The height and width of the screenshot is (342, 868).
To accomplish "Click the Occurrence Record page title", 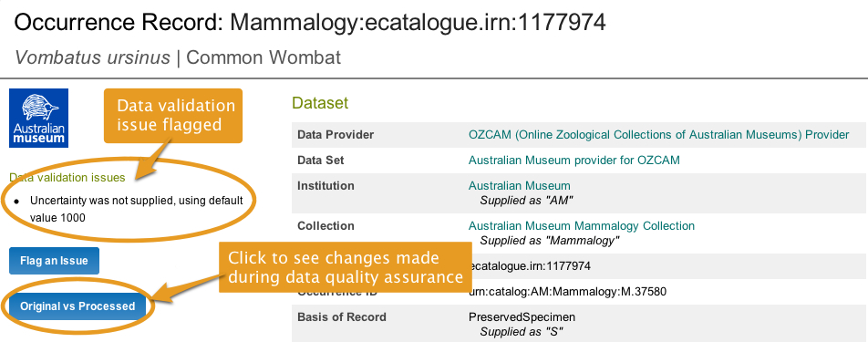I will tap(310, 22).
